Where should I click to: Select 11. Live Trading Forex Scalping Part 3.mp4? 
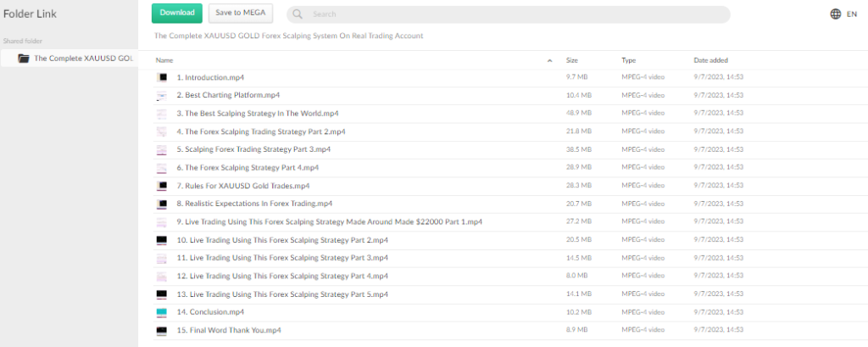pyautogui.click(x=282, y=258)
